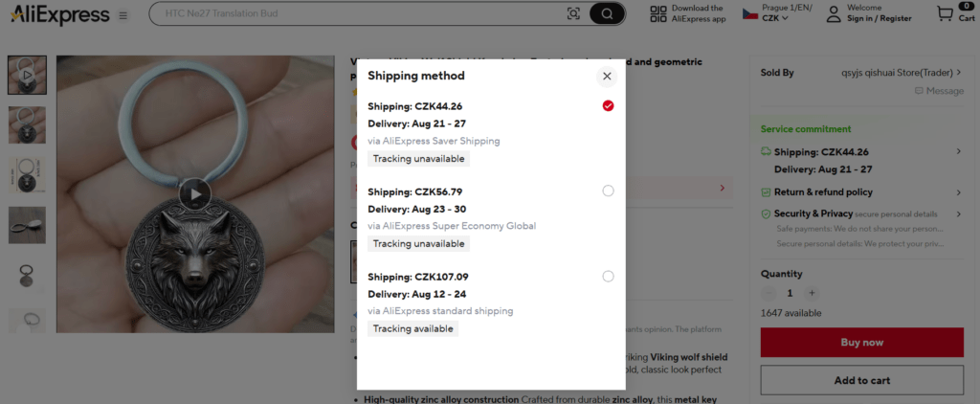The image size is (980, 404).
Task: Open the hamburger categories menu icon
Action: [123, 15]
